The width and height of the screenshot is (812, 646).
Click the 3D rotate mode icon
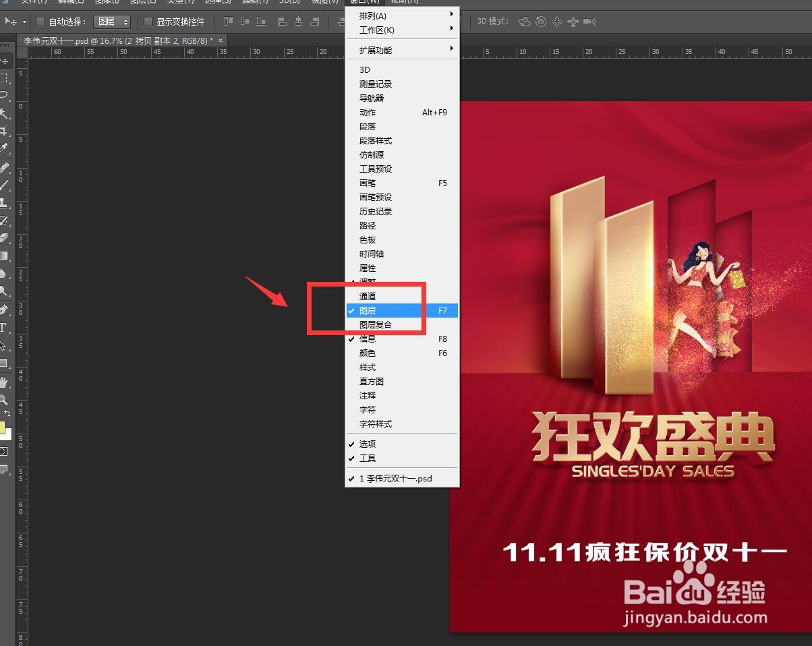(x=524, y=22)
